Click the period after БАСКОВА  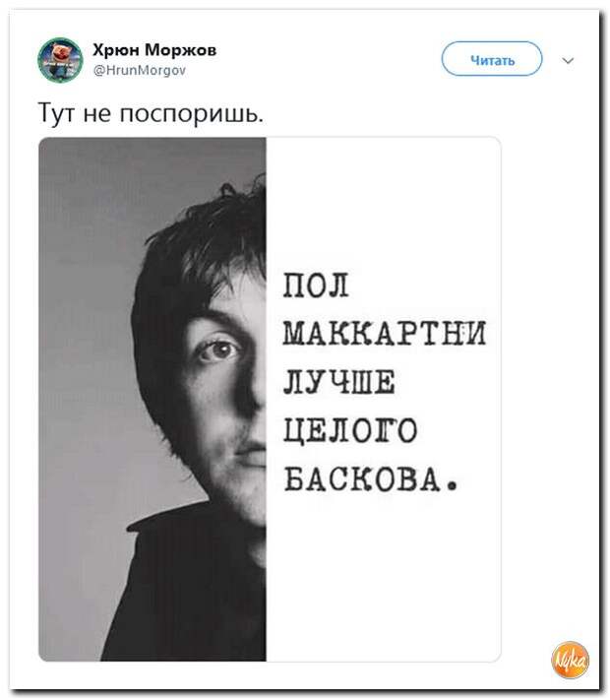(452, 484)
